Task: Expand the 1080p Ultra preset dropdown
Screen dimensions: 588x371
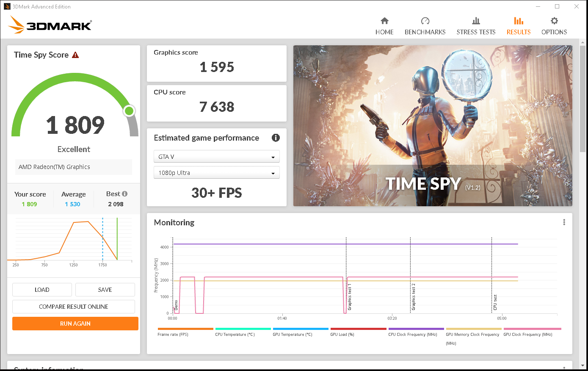Action: click(216, 173)
